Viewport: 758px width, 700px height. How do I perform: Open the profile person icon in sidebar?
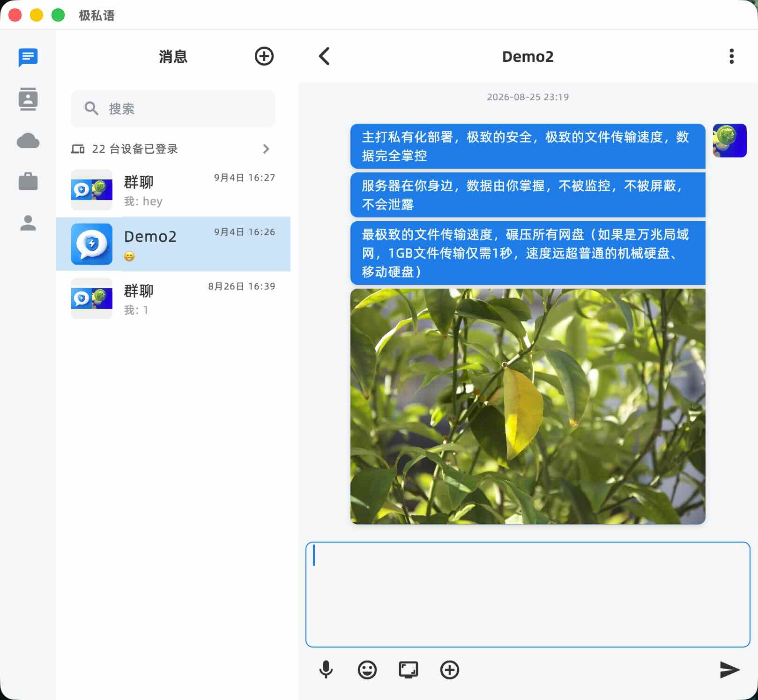28,223
